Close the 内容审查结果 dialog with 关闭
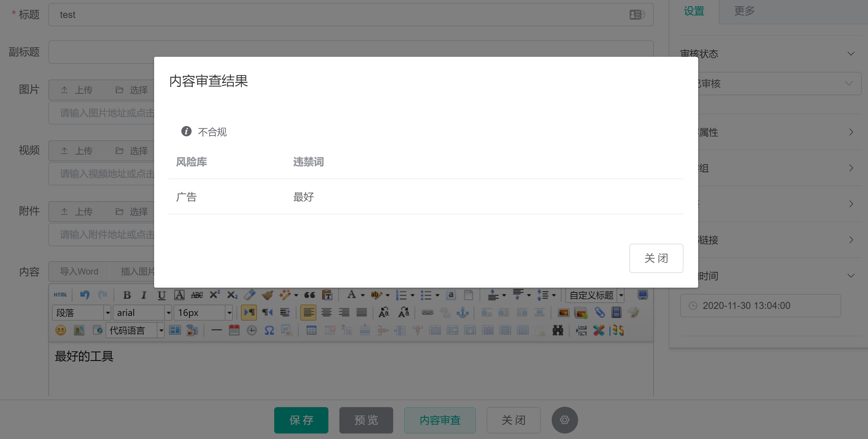The width and height of the screenshot is (868, 439). pyautogui.click(x=656, y=258)
